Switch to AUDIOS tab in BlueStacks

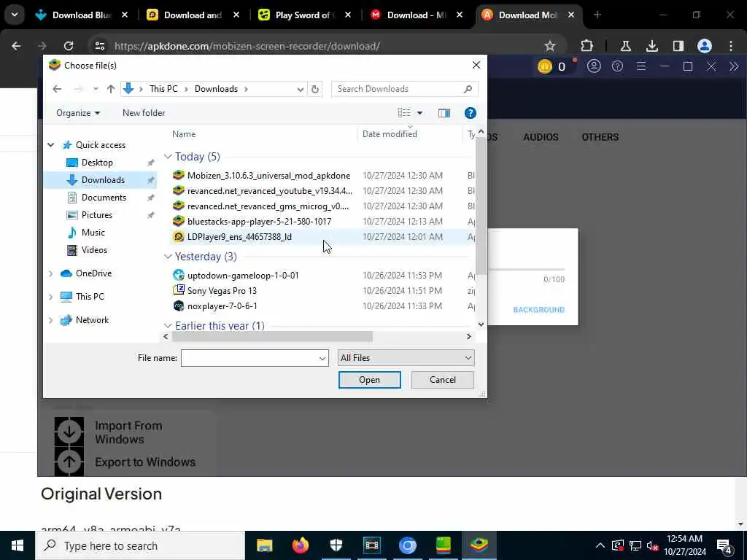541,137
